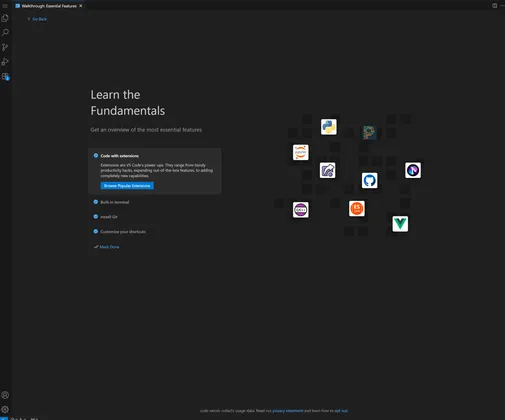Image resolution: width=505 pixels, height=420 pixels.
Task: Click the ESLint extension icon
Action: [x=357, y=208]
